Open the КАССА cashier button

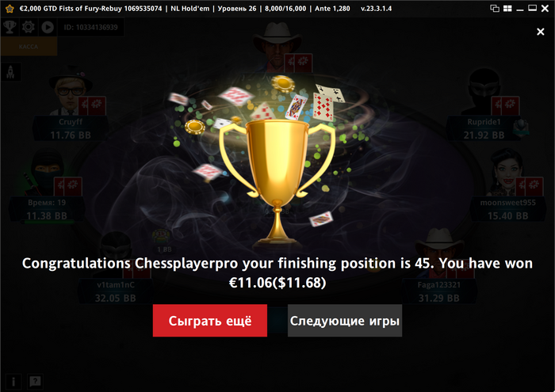pos(29,46)
